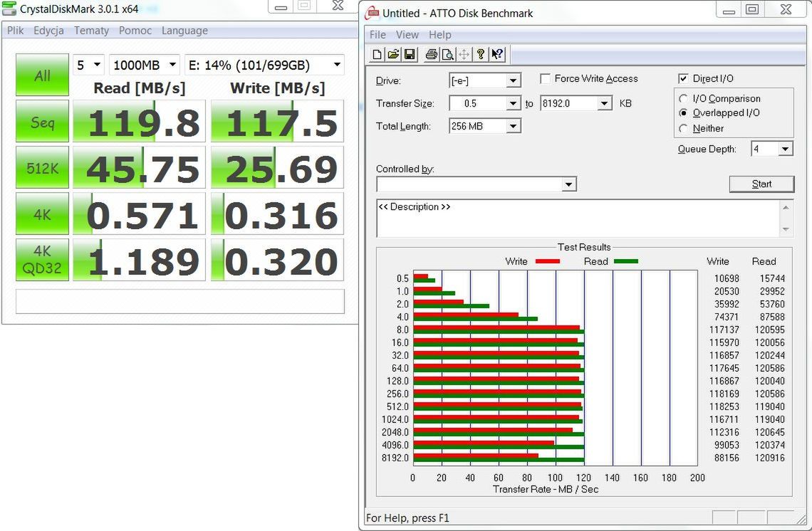
Task: Open the File menu in ATTO
Action: coord(378,35)
